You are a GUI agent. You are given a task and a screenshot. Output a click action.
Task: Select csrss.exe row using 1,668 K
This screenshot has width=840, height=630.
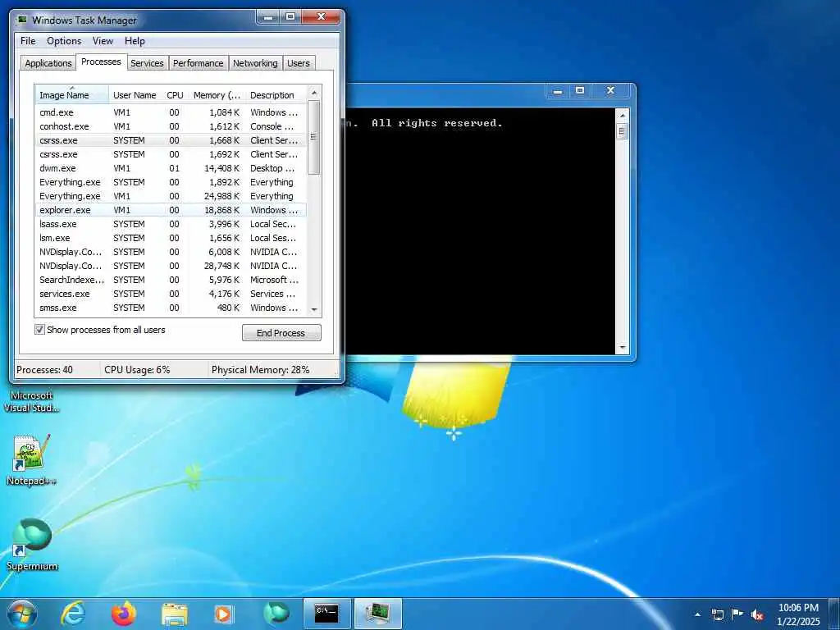(171, 140)
